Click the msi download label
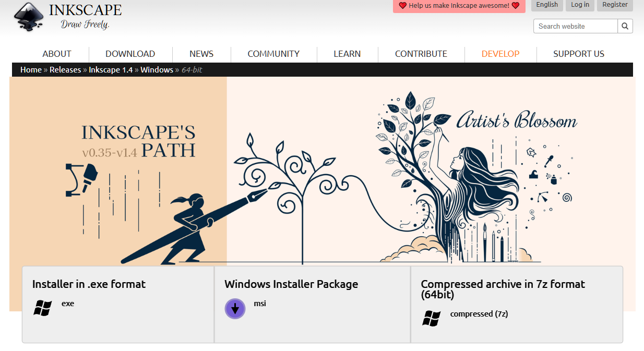Image resolution: width=644 pixels, height=351 pixels. (260, 304)
